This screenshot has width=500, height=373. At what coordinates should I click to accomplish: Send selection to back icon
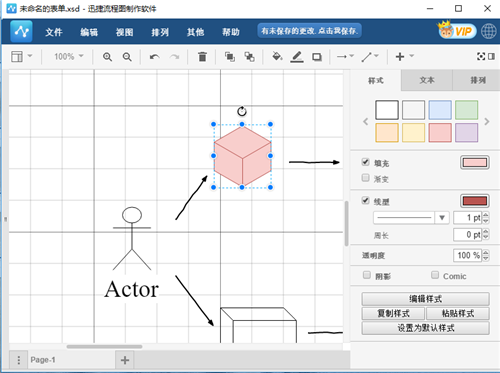(x=249, y=57)
